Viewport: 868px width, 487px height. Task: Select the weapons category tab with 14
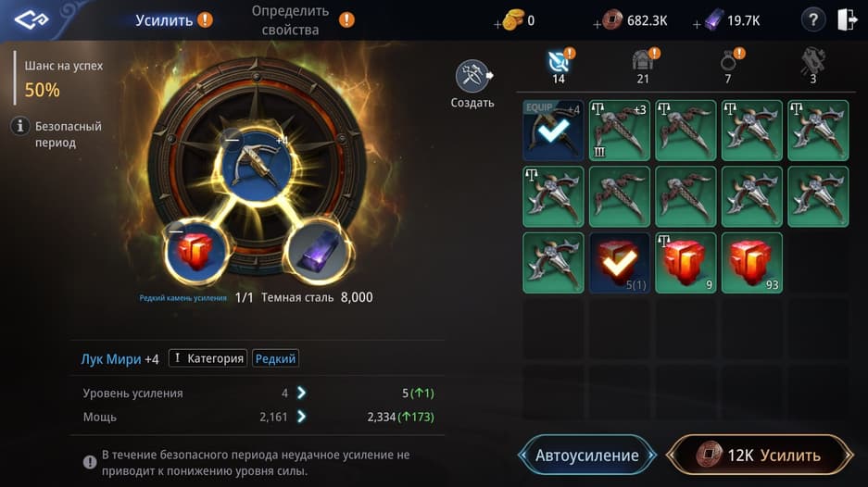click(x=560, y=66)
